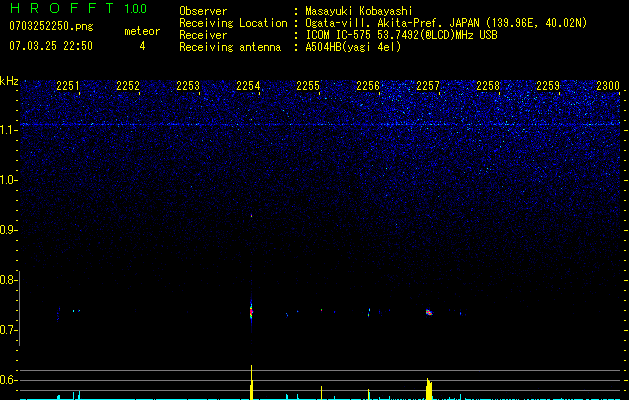Select the 2256 time marker
Screen dimensions: 629x400
pyautogui.click(x=368, y=87)
